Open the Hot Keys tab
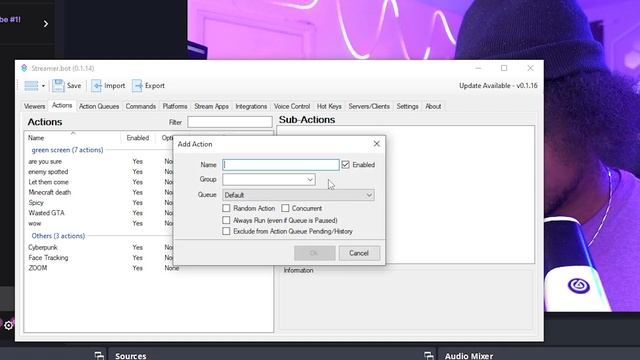640x360 pixels. click(x=329, y=106)
